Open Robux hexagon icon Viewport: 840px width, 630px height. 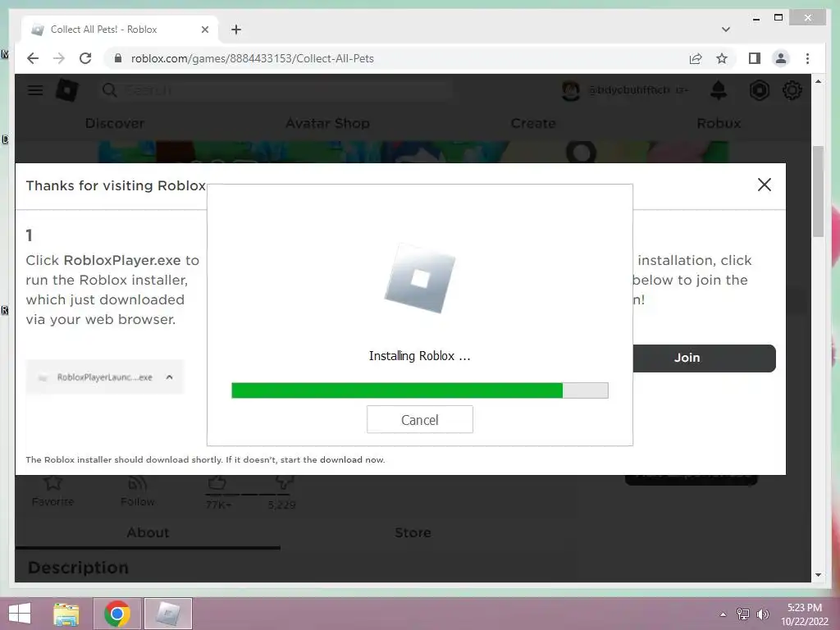[759, 90]
